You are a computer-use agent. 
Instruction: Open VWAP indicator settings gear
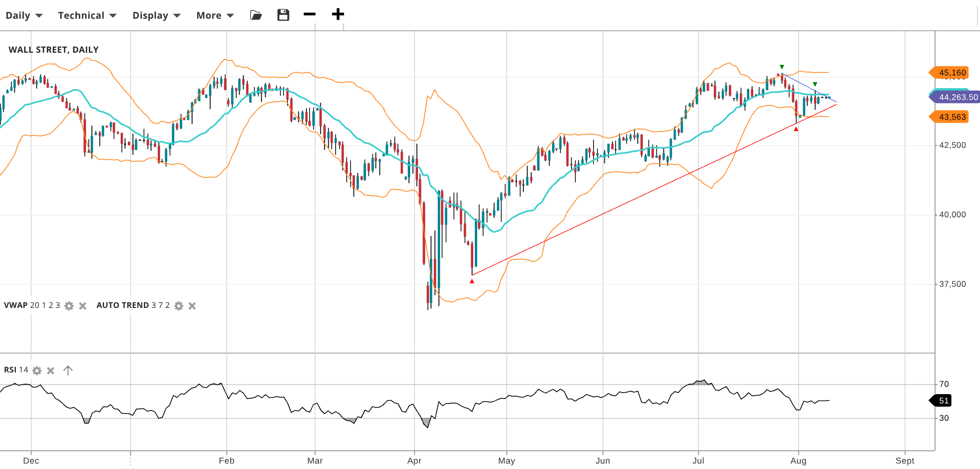click(69, 306)
